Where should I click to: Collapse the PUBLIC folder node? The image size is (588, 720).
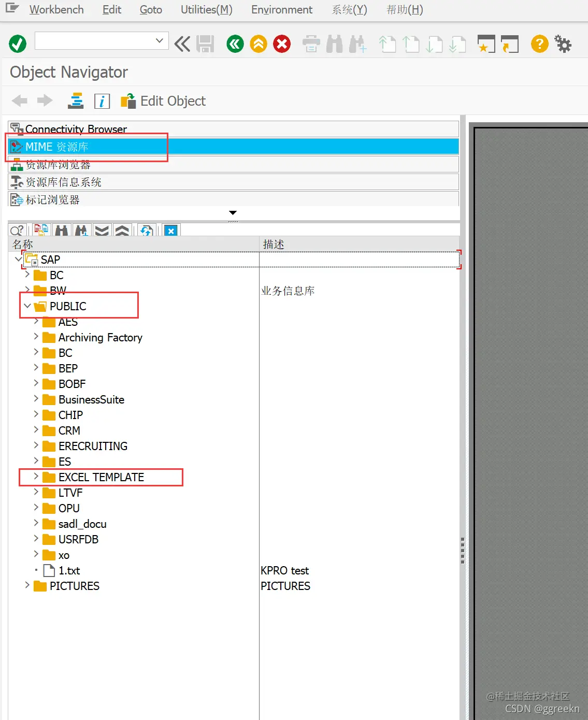[x=27, y=306]
